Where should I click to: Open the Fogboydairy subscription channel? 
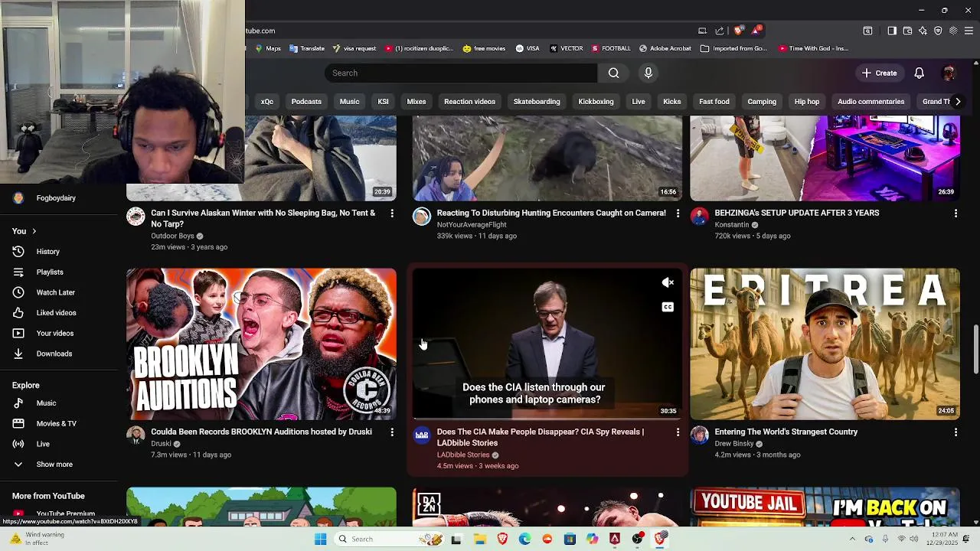click(x=56, y=198)
